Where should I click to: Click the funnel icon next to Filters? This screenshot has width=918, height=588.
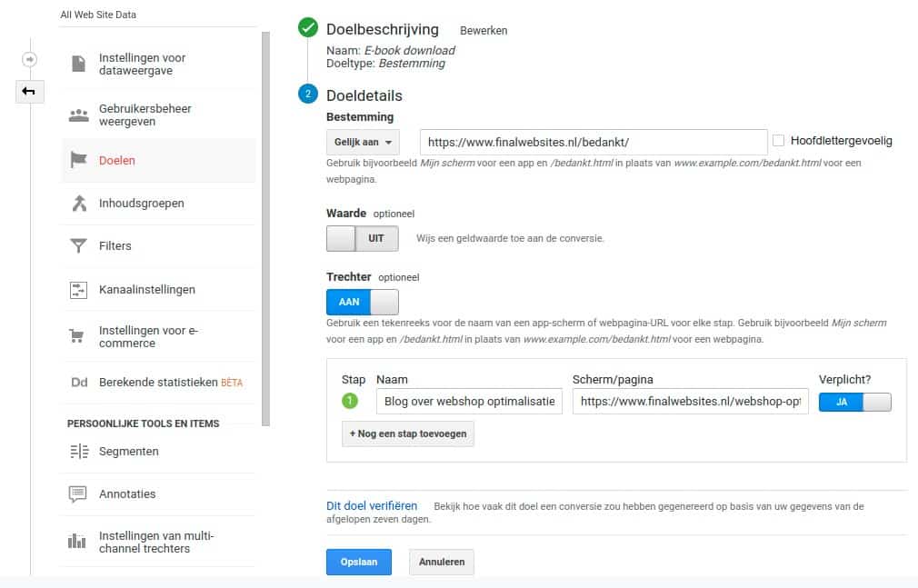(79, 245)
